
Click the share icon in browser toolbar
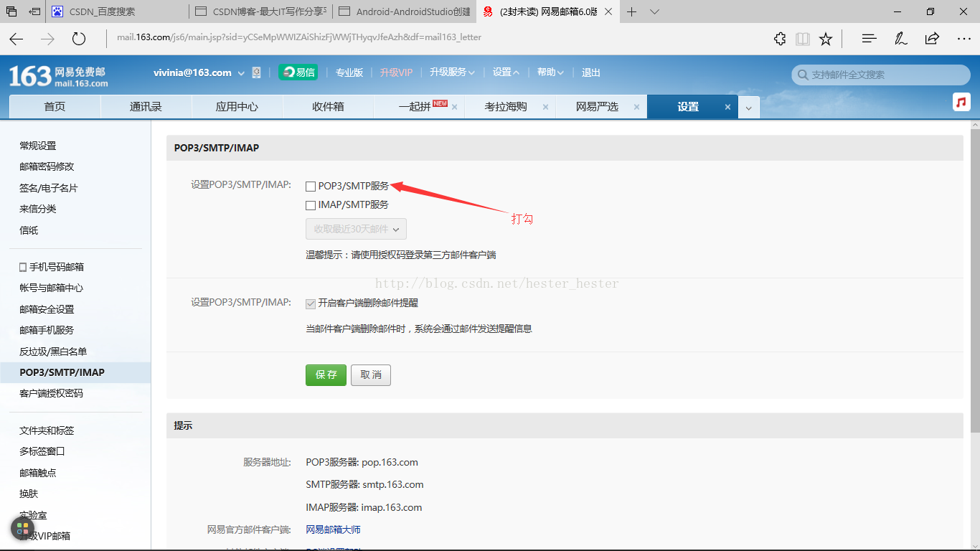coord(932,39)
